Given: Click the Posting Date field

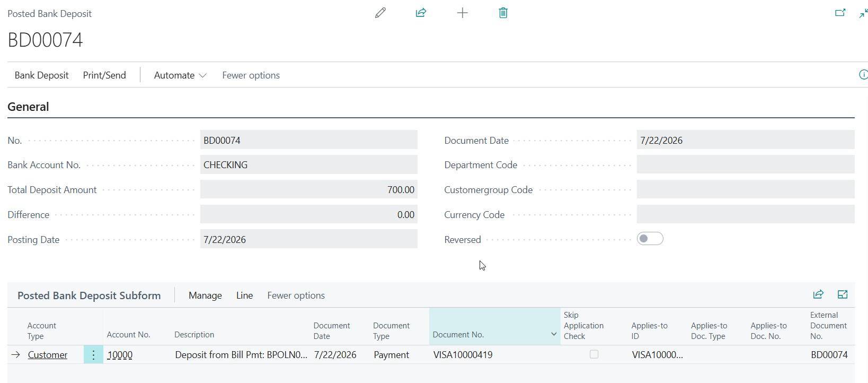Looking at the screenshot, I should [308, 239].
